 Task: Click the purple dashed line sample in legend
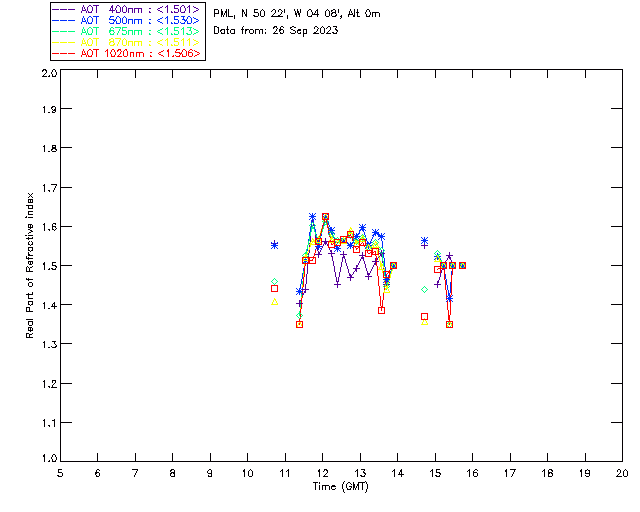pos(64,9)
